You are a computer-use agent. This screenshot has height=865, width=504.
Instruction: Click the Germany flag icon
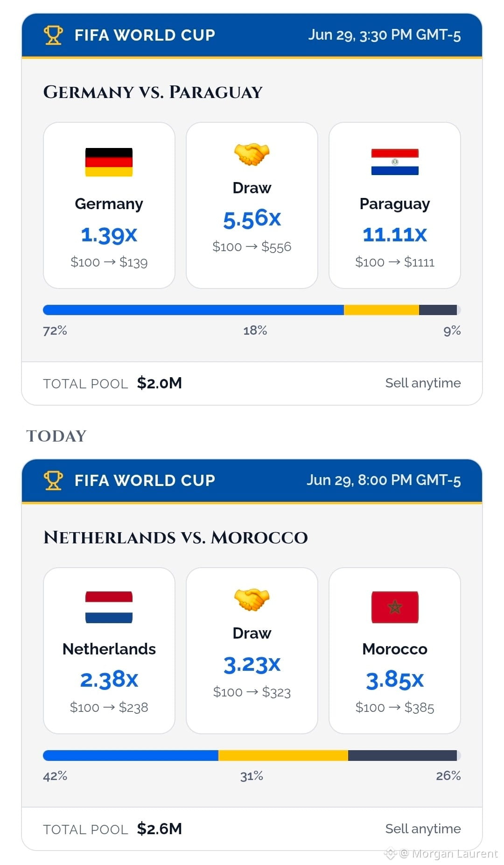(109, 162)
